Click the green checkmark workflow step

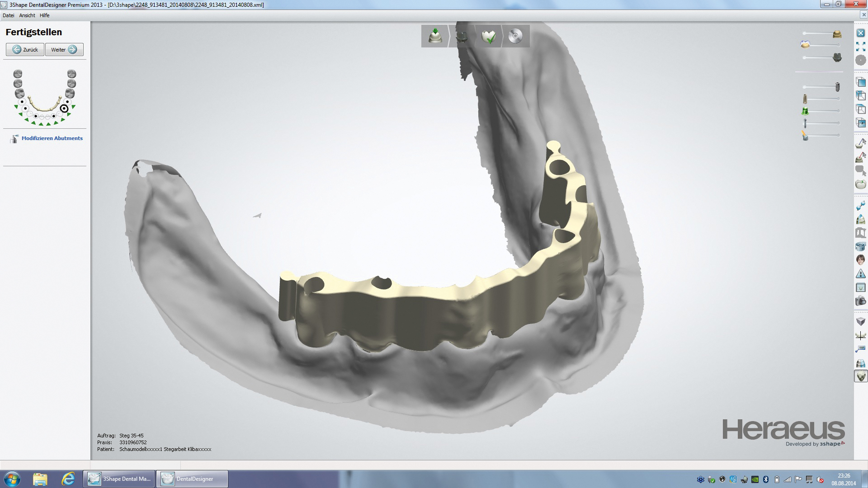(x=489, y=36)
